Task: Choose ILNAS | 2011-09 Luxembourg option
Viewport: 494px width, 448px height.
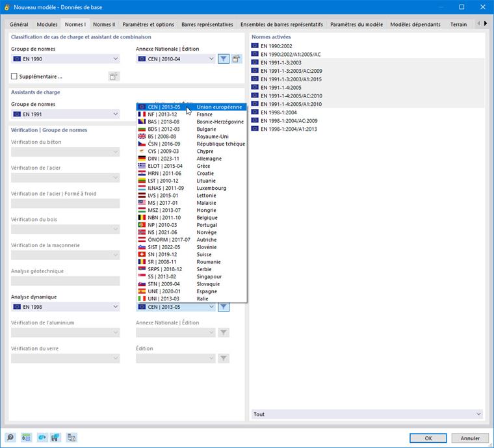Action: [192, 188]
